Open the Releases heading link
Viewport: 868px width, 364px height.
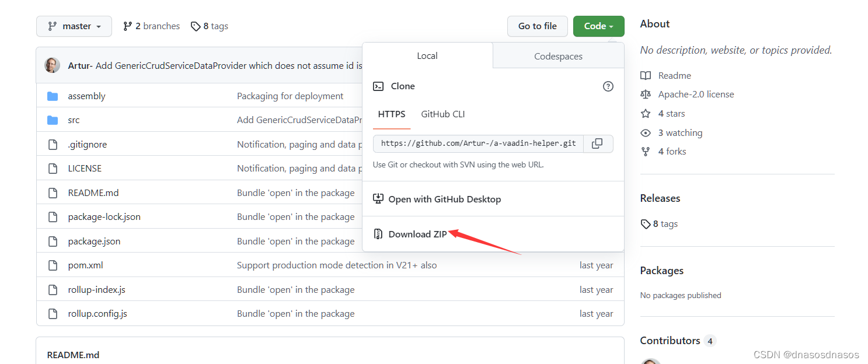click(x=660, y=198)
